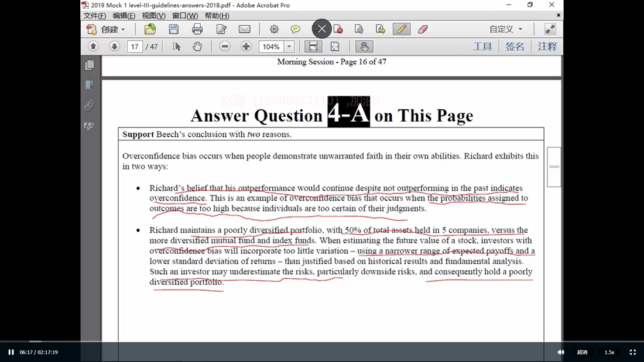Mute the video volume icon

tap(561, 352)
